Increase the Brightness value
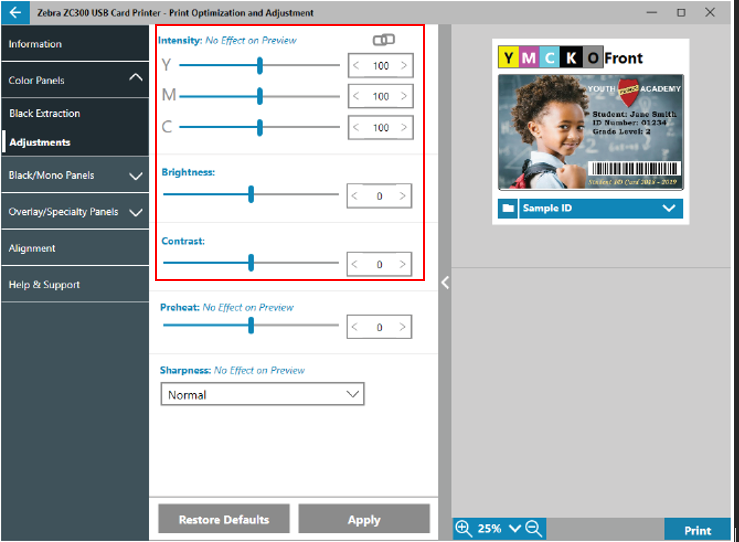The height and width of the screenshot is (542, 739). [x=402, y=196]
